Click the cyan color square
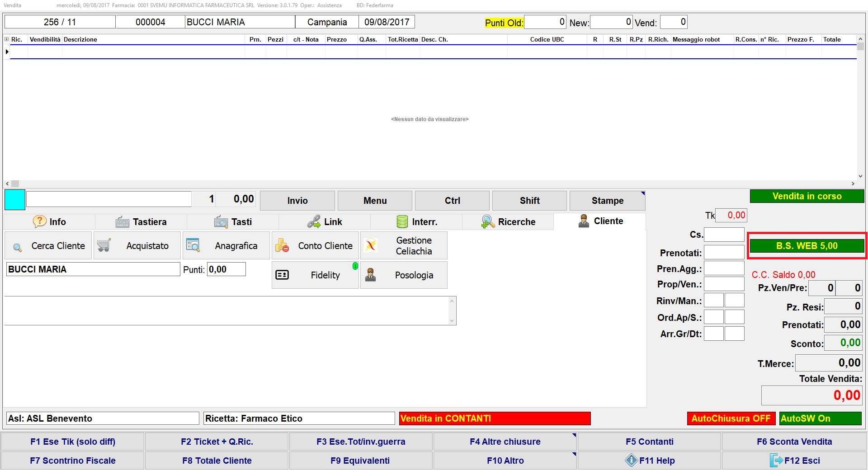This screenshot has width=868, height=470. pyautogui.click(x=15, y=200)
